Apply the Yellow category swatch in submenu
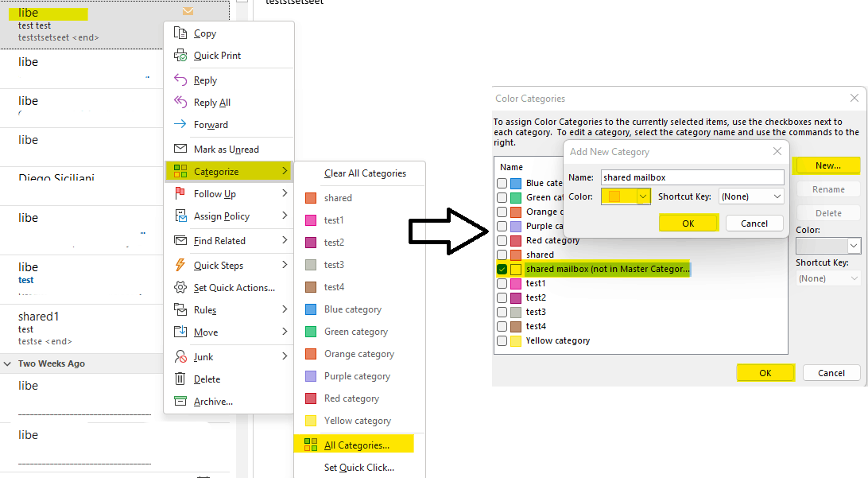Screen dimensions: 868x478 click(x=311, y=421)
